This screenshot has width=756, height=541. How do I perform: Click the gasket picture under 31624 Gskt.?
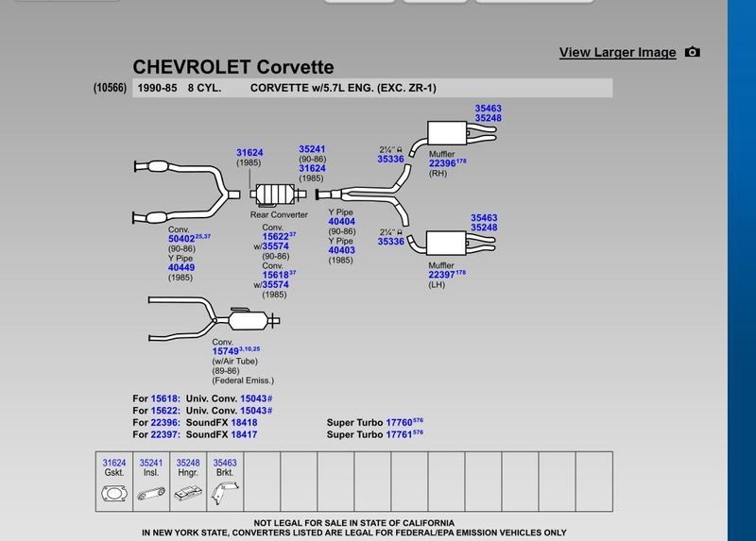114,493
